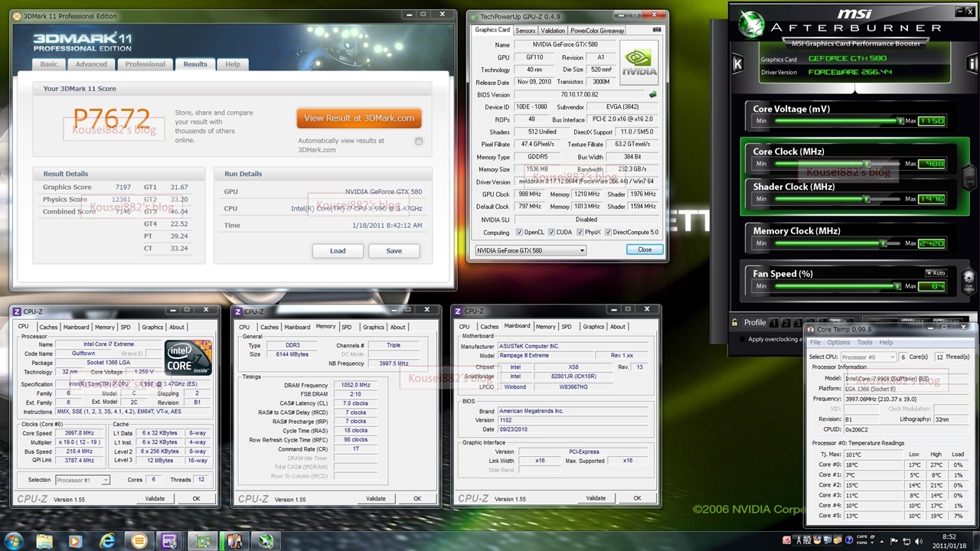Toggle the OpenCL checkbox in GPU-Z
Image resolution: width=980 pixels, height=551 pixels.
(519, 232)
